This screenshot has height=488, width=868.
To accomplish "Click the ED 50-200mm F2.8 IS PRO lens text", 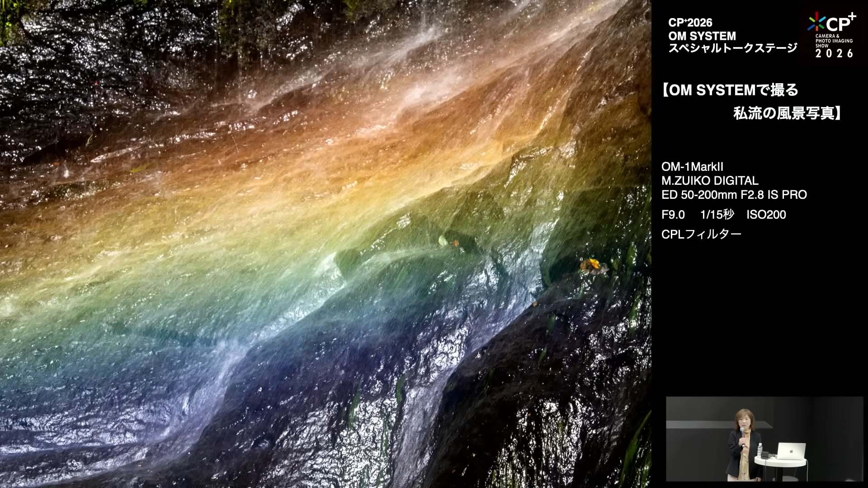I will (x=734, y=195).
